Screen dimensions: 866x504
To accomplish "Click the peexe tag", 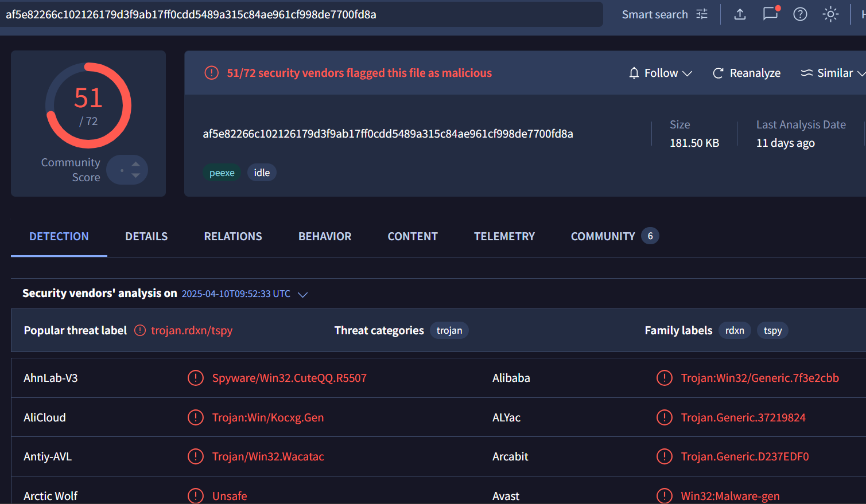I will pyautogui.click(x=222, y=173).
